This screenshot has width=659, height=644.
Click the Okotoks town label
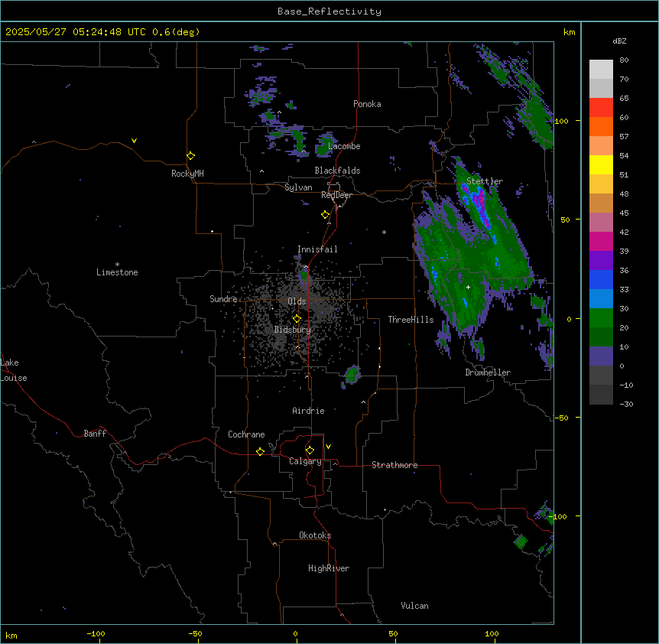[x=315, y=535]
